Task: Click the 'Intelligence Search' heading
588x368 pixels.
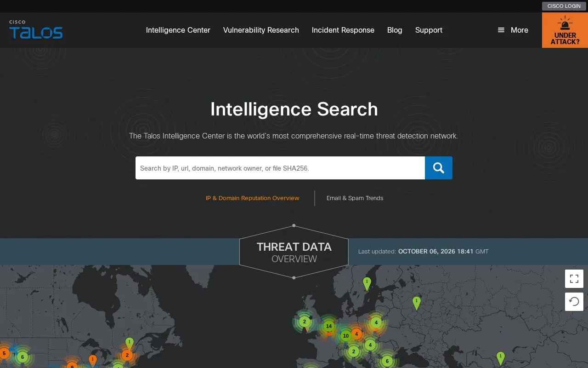Action: (294, 109)
